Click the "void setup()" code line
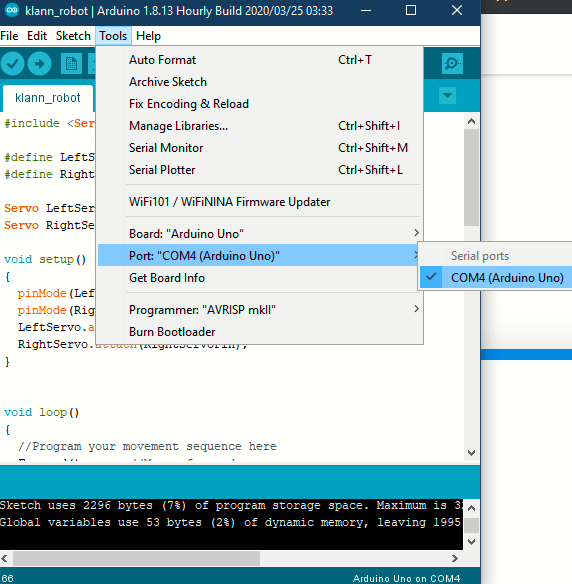572x584 pixels. click(45, 259)
